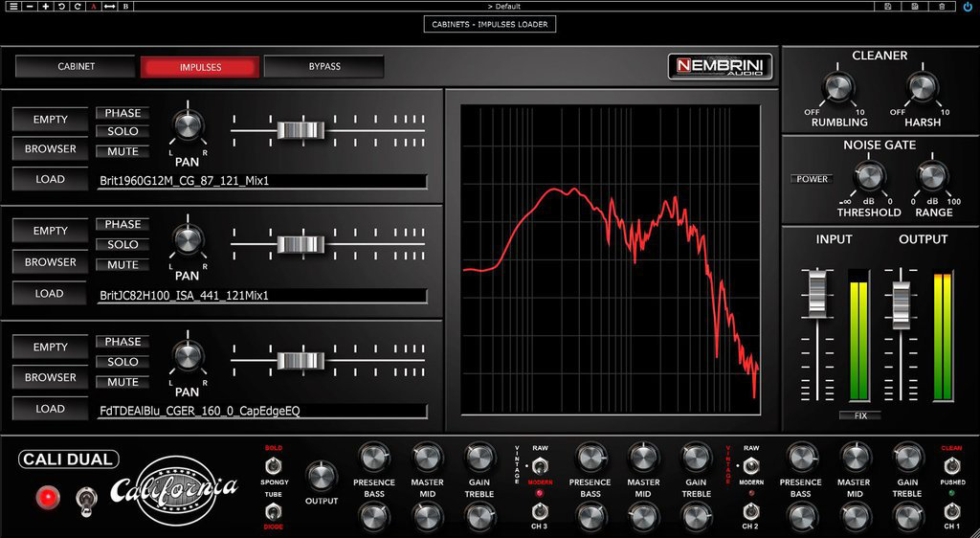Toggle PHASE on the FdTDEAlBlu slot
The width and height of the screenshot is (980, 538).
tap(122, 342)
